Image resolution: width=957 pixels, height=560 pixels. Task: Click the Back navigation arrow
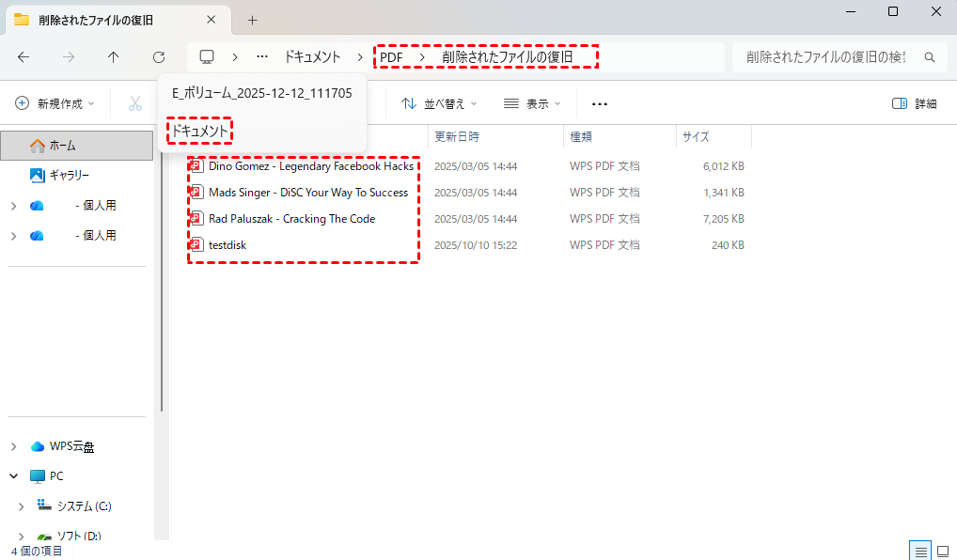pos(24,57)
